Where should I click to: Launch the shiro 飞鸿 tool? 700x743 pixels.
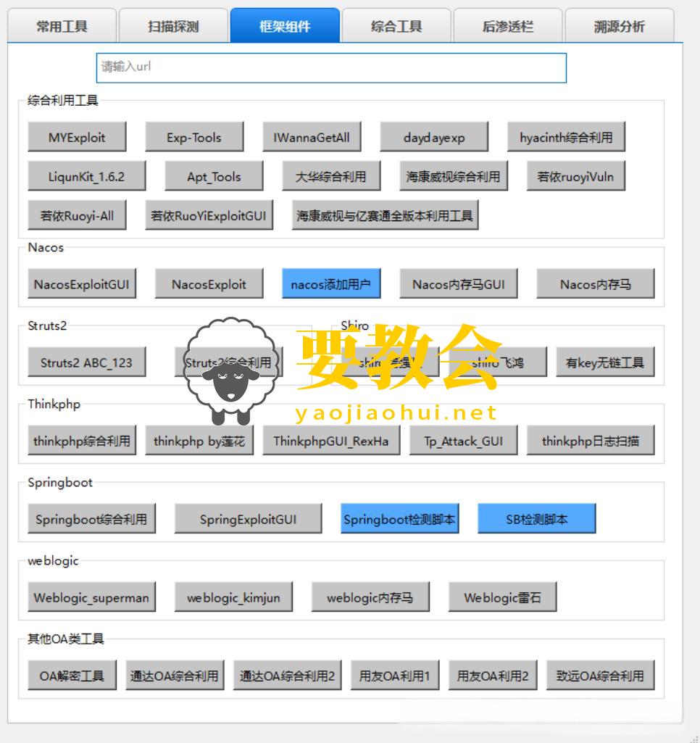tap(497, 362)
